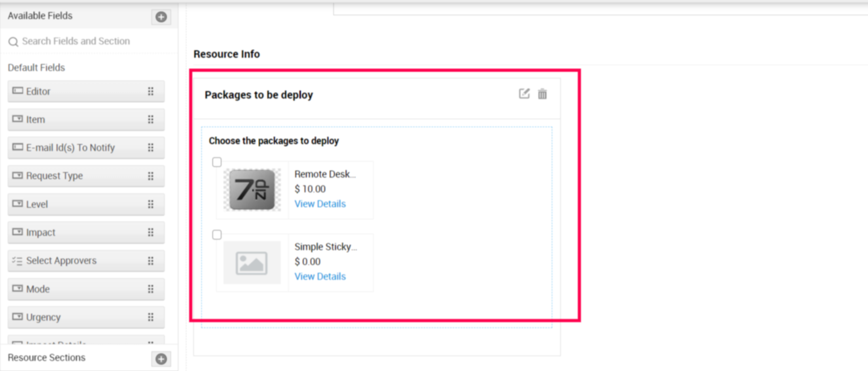
Task: Click the drag handle on the Editor field
Action: point(151,92)
